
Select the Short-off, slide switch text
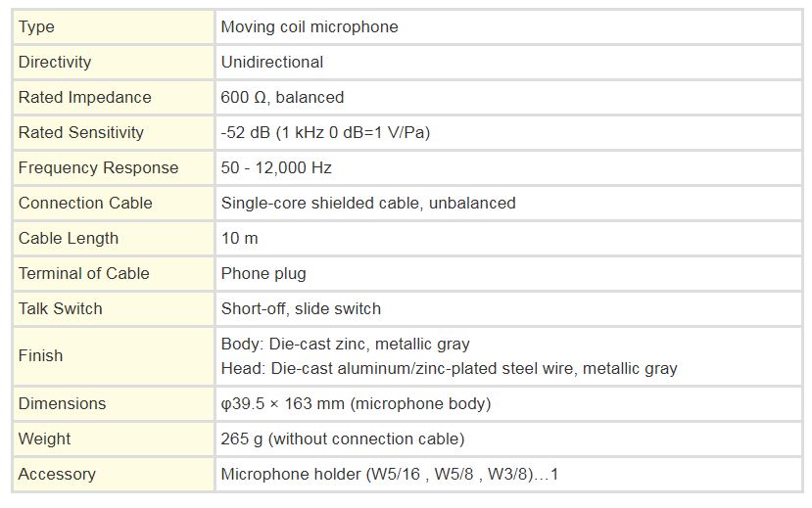coord(301,308)
